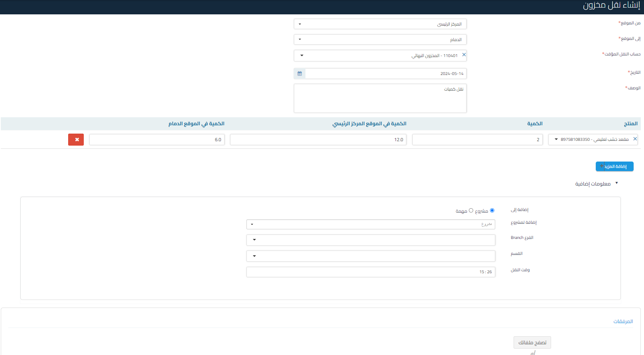
Task: Click the وقت النقل label
Action: [520, 270]
